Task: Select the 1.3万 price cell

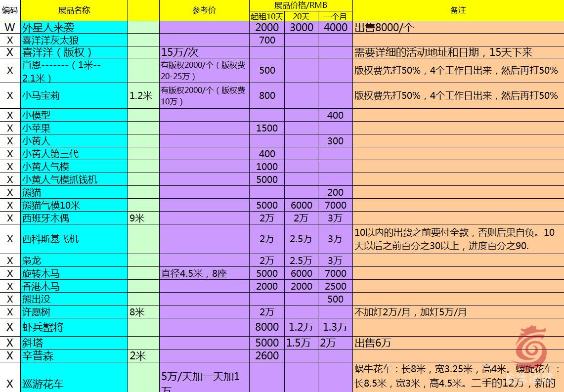Action: point(335,327)
